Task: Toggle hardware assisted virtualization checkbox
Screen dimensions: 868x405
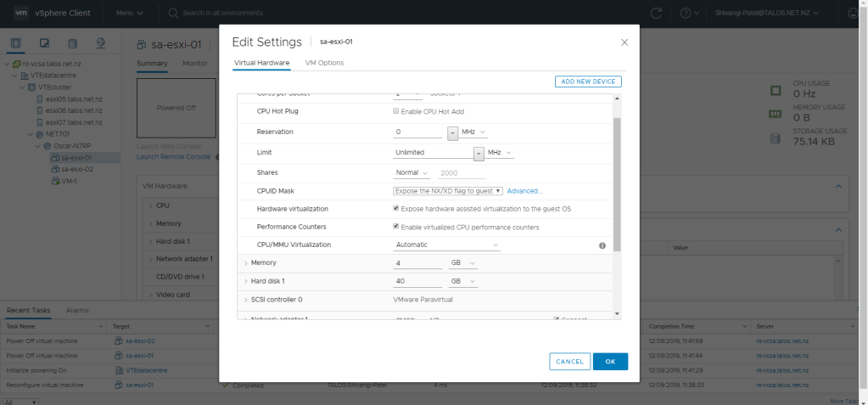Action: coord(396,208)
